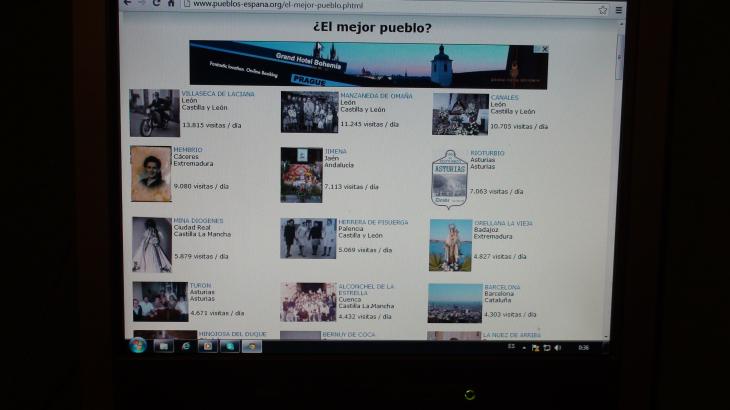Click the volume icon in system tray
Image resolution: width=730 pixels, height=410 pixels.
(x=556, y=347)
